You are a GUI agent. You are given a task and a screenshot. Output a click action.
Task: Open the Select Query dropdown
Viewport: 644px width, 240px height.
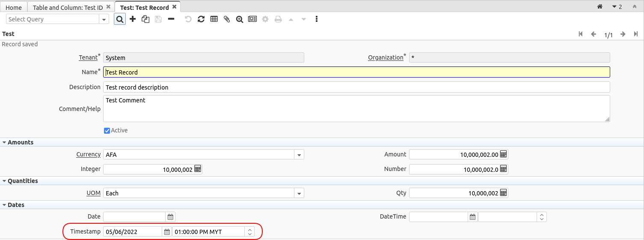point(104,19)
